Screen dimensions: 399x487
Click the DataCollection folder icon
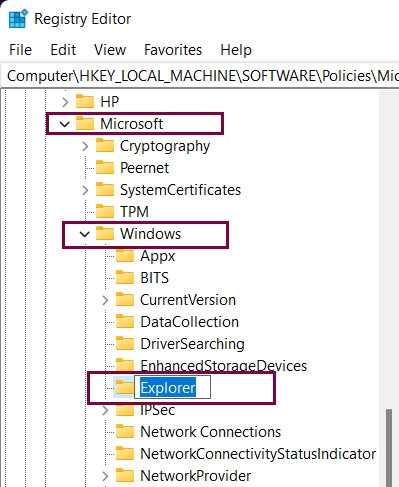[x=125, y=321]
